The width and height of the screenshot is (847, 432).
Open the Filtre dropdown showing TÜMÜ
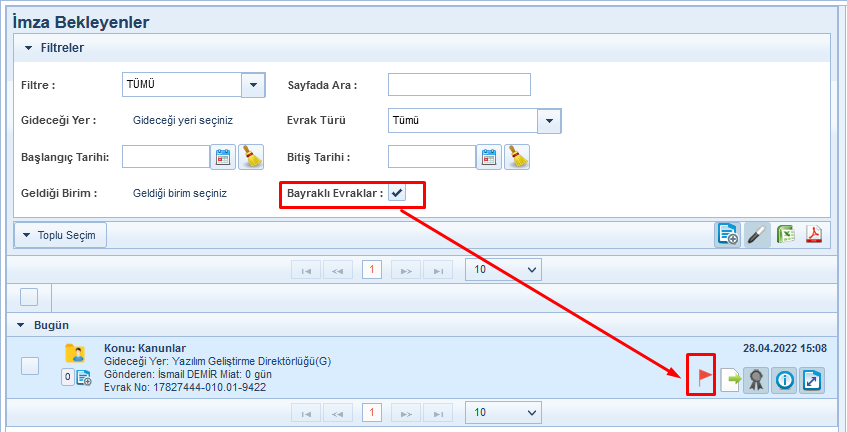253,85
